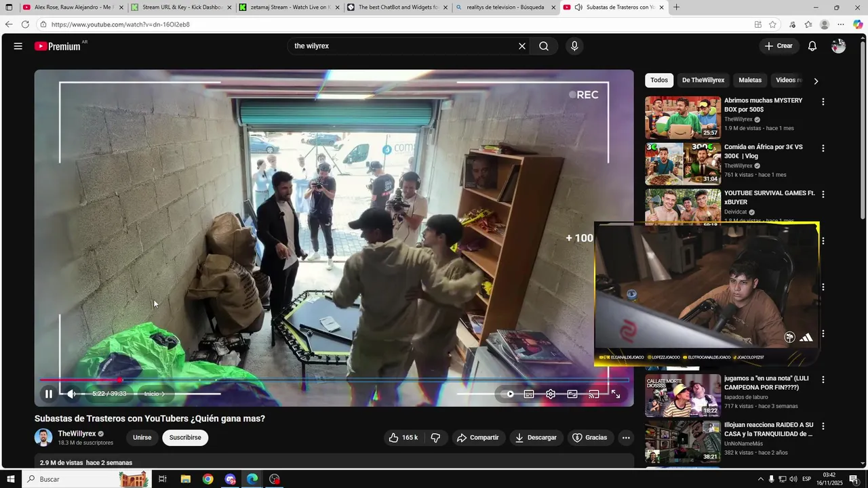Image resolution: width=868 pixels, height=488 pixels.
Task: Play Comida en África por 3€ thumbnail
Action: click(683, 163)
